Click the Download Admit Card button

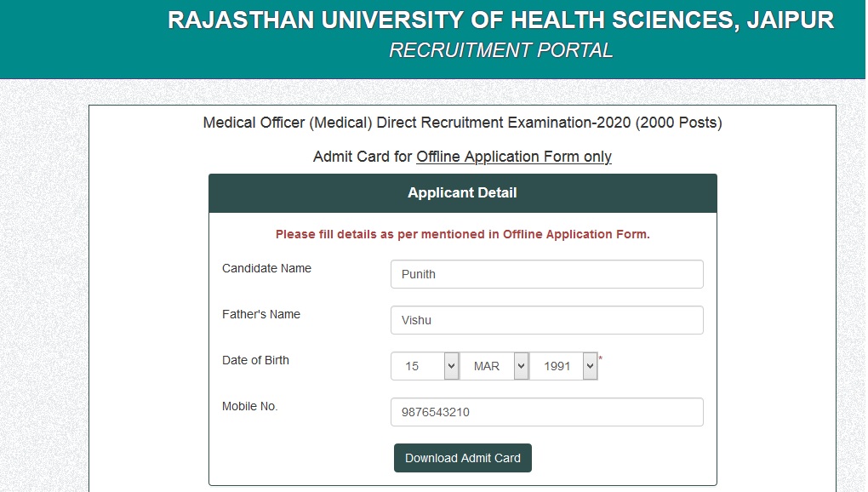(x=463, y=458)
